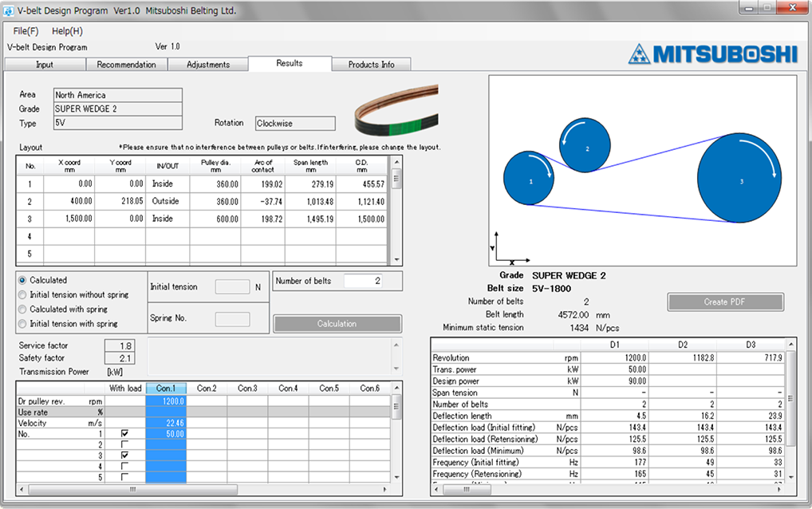Click the Design power value 90.00
The image size is (812, 509).
click(614, 381)
